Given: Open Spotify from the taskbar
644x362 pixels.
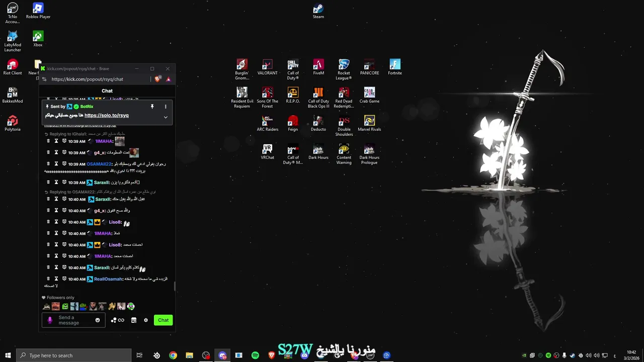Looking at the screenshot, I should tap(255, 355).
